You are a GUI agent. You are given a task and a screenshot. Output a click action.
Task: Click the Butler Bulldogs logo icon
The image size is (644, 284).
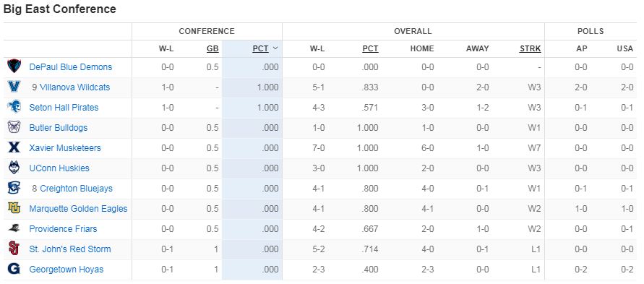point(14,128)
